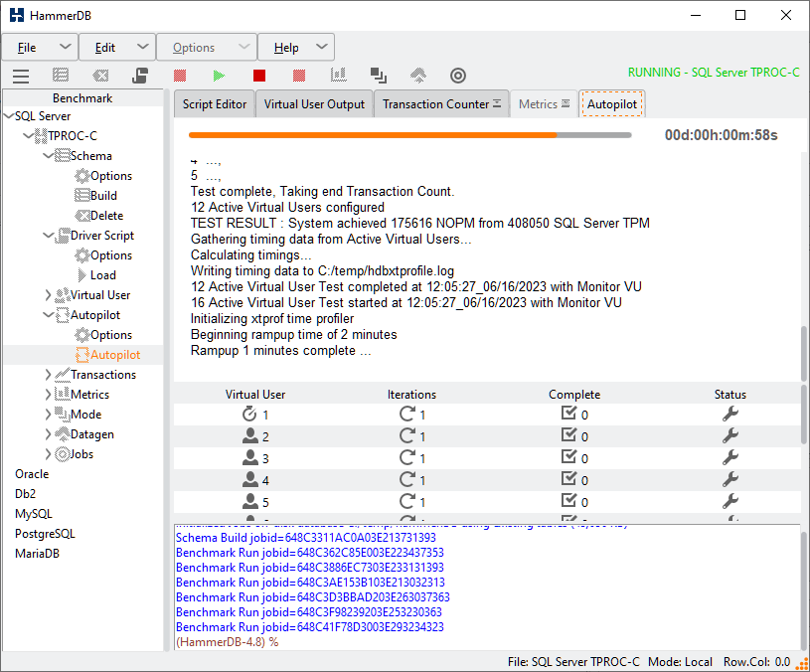Select the PostgreSQL database in the Benchmark tree

(x=45, y=534)
